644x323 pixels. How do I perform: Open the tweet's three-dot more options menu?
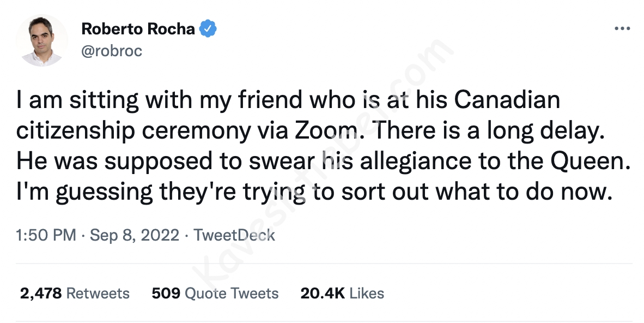click(x=622, y=29)
